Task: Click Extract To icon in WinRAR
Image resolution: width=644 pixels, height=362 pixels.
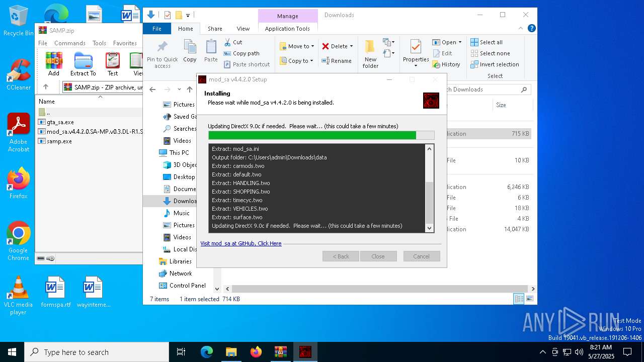Action: click(83, 64)
